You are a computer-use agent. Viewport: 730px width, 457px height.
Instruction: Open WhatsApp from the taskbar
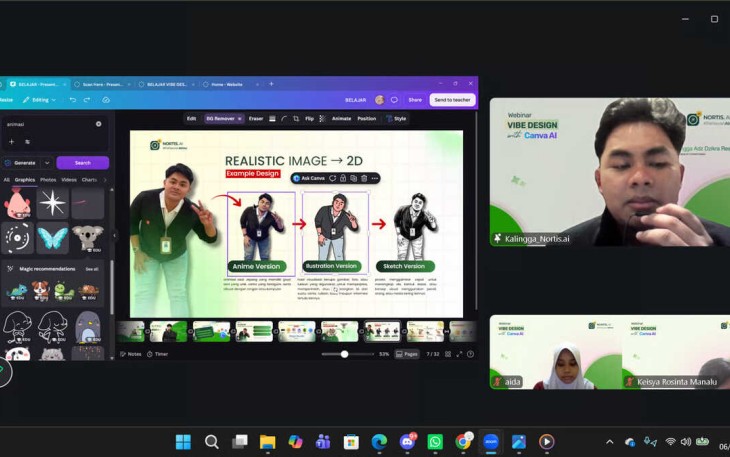435,442
